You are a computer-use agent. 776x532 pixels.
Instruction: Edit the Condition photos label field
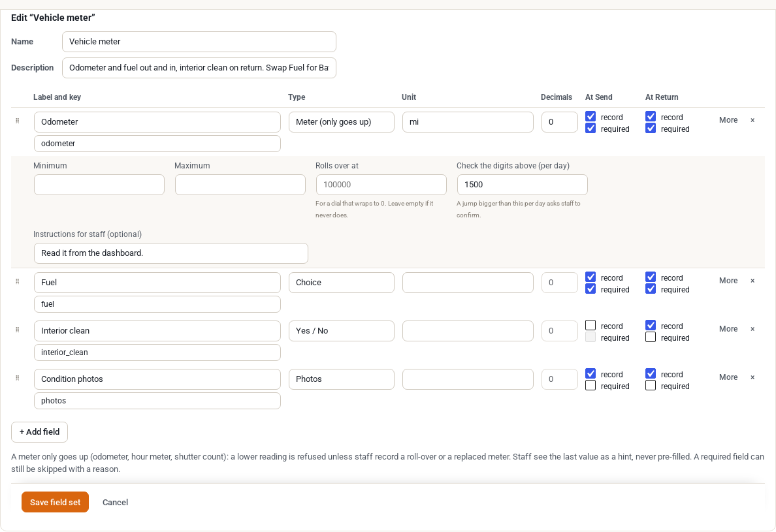coord(157,379)
